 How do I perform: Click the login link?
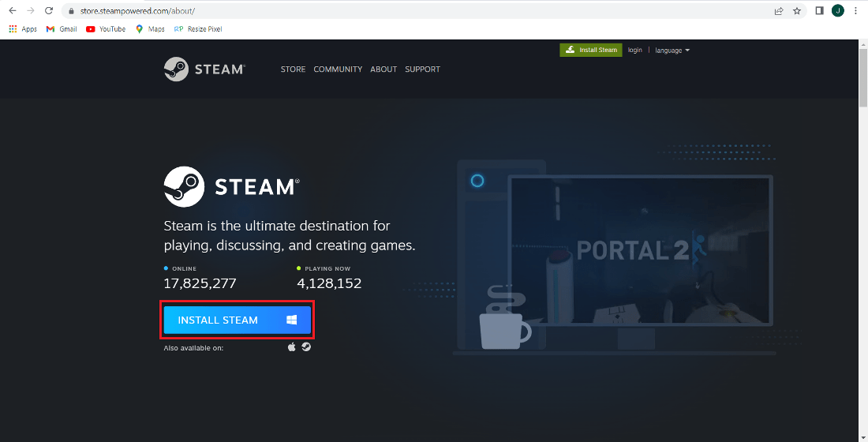click(x=635, y=50)
